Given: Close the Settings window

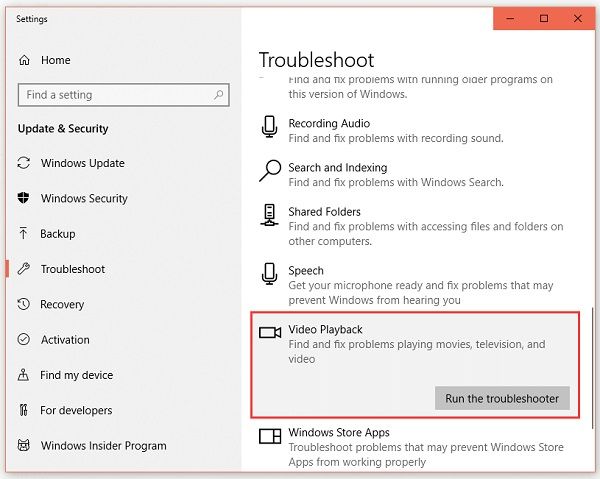Looking at the screenshot, I should coord(578,18).
